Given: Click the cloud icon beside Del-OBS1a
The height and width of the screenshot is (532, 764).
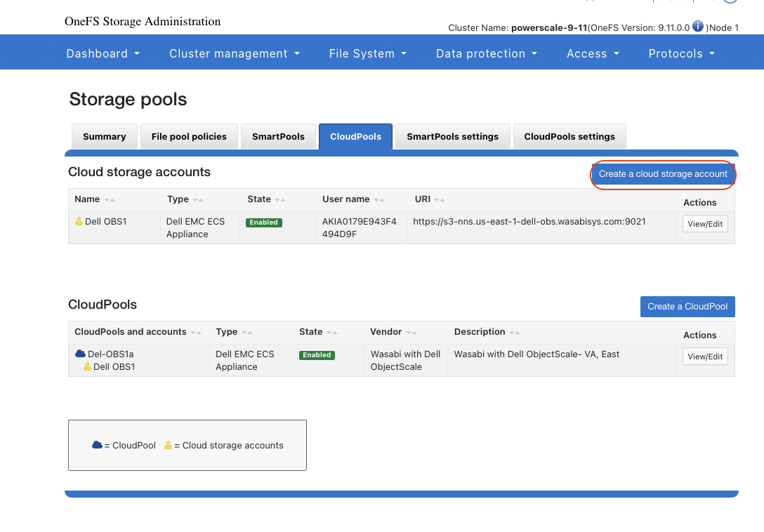Looking at the screenshot, I should coord(80,354).
